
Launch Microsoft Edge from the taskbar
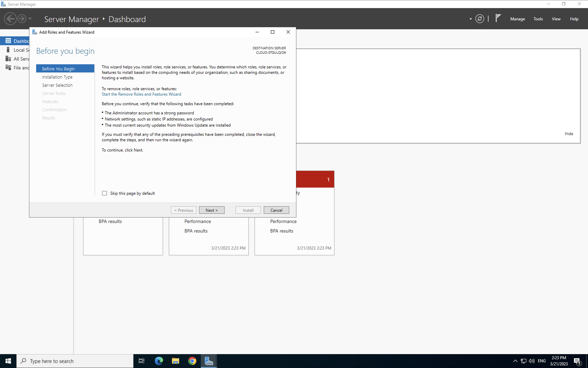(159, 361)
